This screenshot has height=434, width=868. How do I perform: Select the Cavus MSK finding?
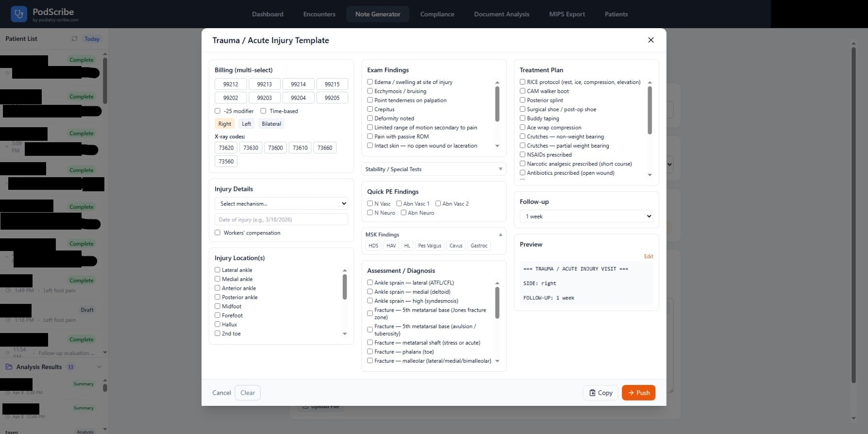pyautogui.click(x=456, y=246)
